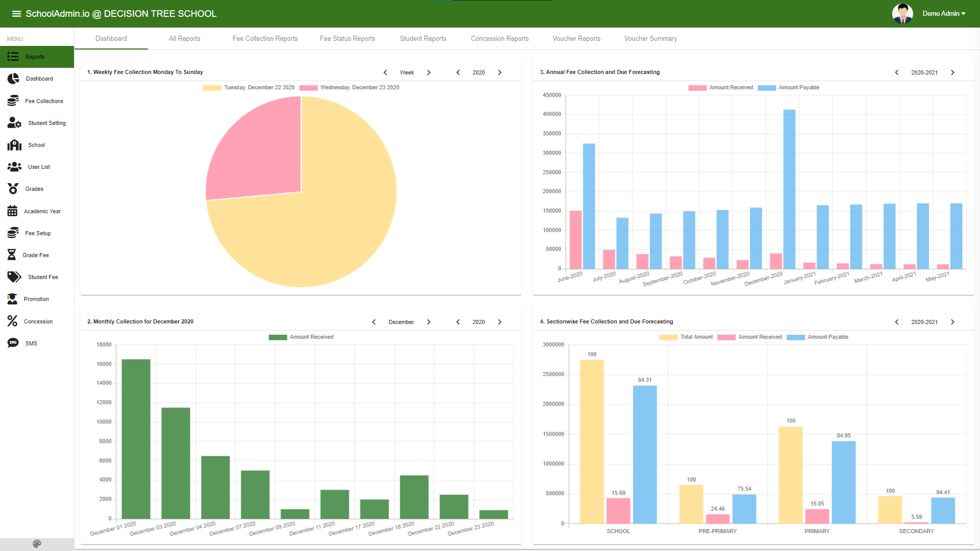Open the Fee Collection Reports tab
980x551 pixels.
click(x=265, y=38)
